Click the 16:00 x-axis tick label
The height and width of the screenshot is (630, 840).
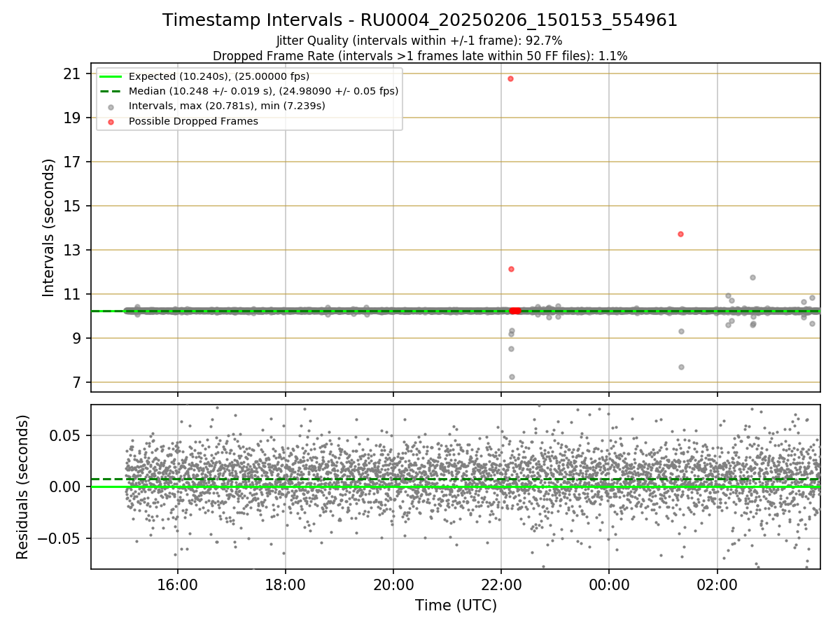click(x=178, y=584)
